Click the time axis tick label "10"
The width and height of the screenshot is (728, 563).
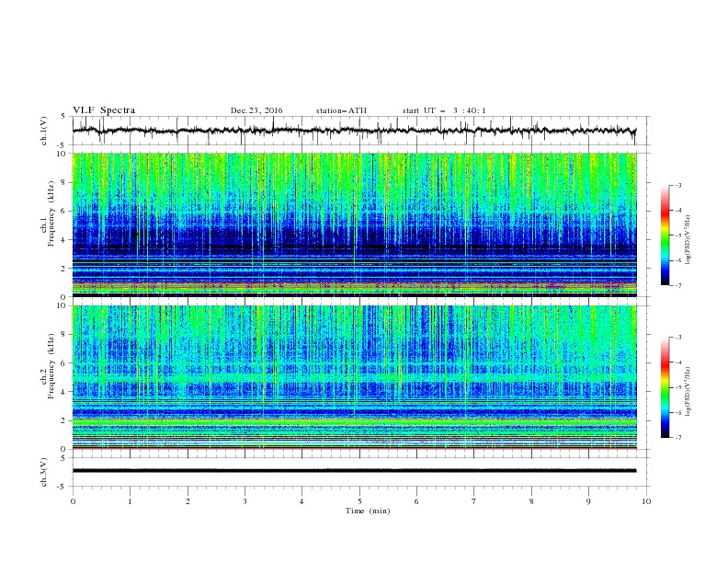coord(646,501)
